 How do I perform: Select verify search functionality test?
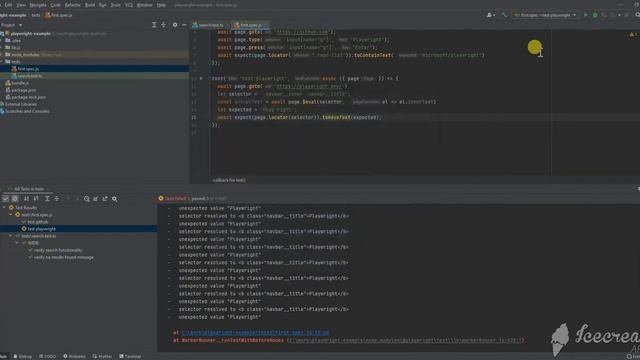tap(58, 250)
